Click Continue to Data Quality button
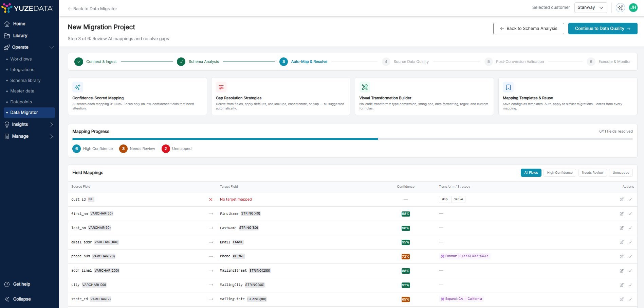The height and width of the screenshot is (308, 644). (603, 29)
